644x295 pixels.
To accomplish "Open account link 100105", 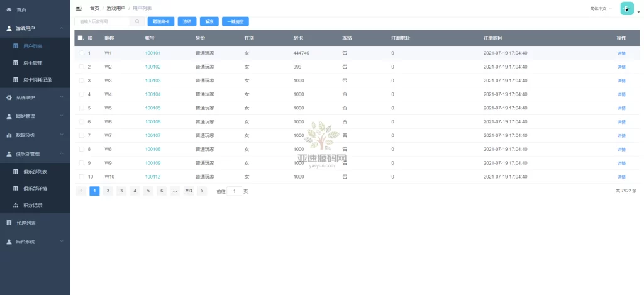I will pyautogui.click(x=153, y=108).
